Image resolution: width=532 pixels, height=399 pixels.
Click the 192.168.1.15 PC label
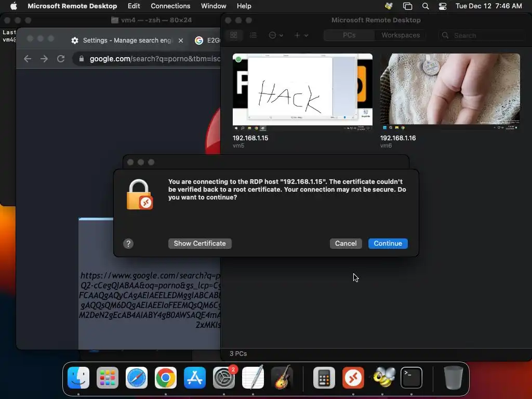point(250,138)
